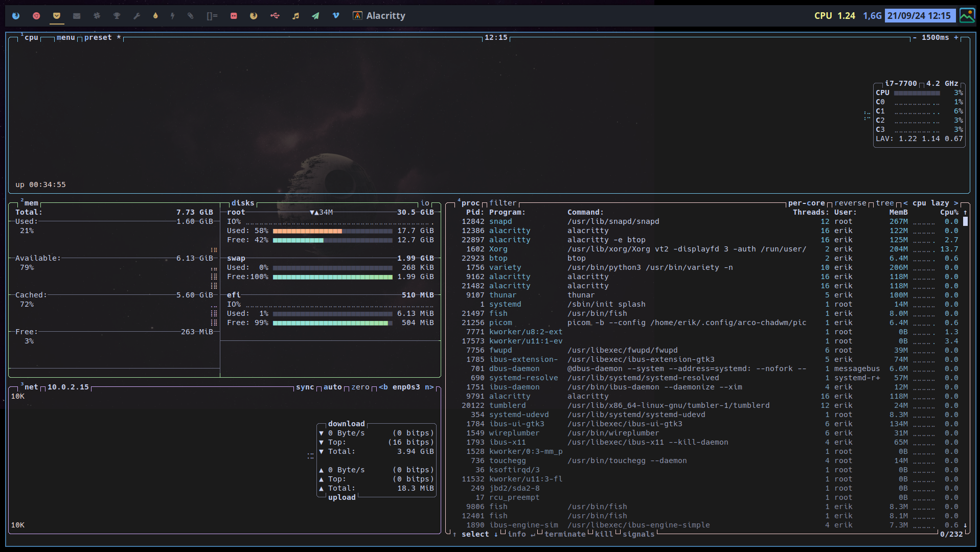Click the date and time clock
The image size is (980, 552).
pos(919,16)
